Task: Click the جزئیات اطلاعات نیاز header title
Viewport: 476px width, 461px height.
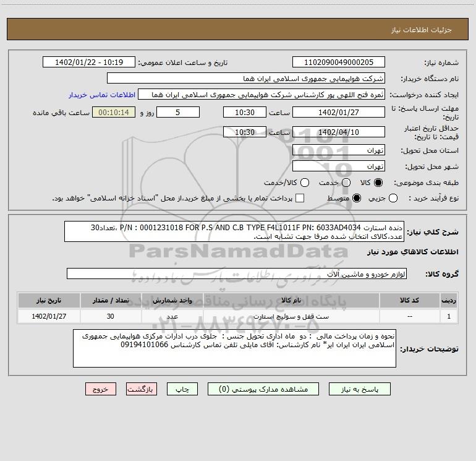Action: coord(422,30)
